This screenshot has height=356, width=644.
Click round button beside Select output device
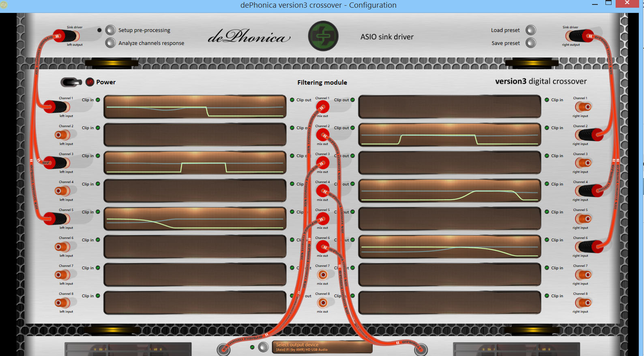coord(264,347)
